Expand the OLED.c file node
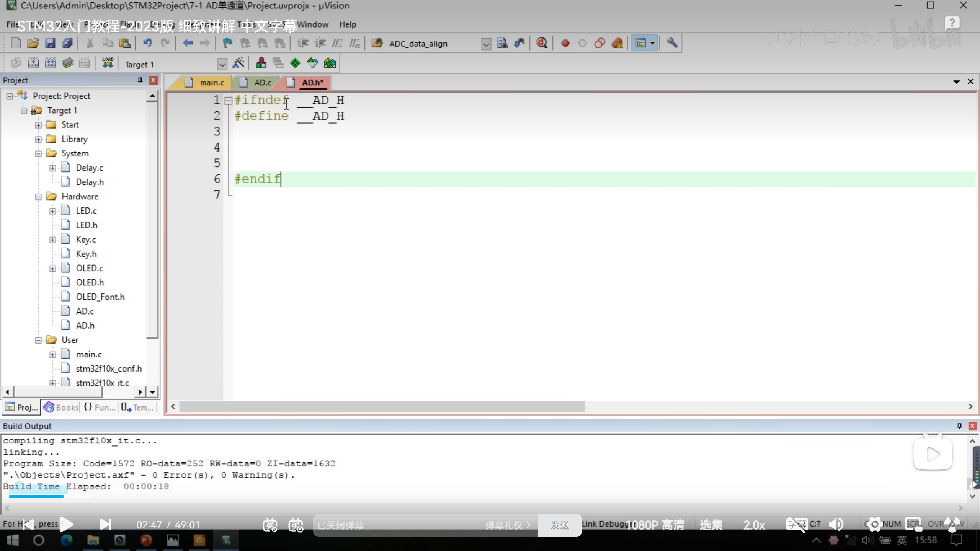980x551 pixels. click(52, 269)
